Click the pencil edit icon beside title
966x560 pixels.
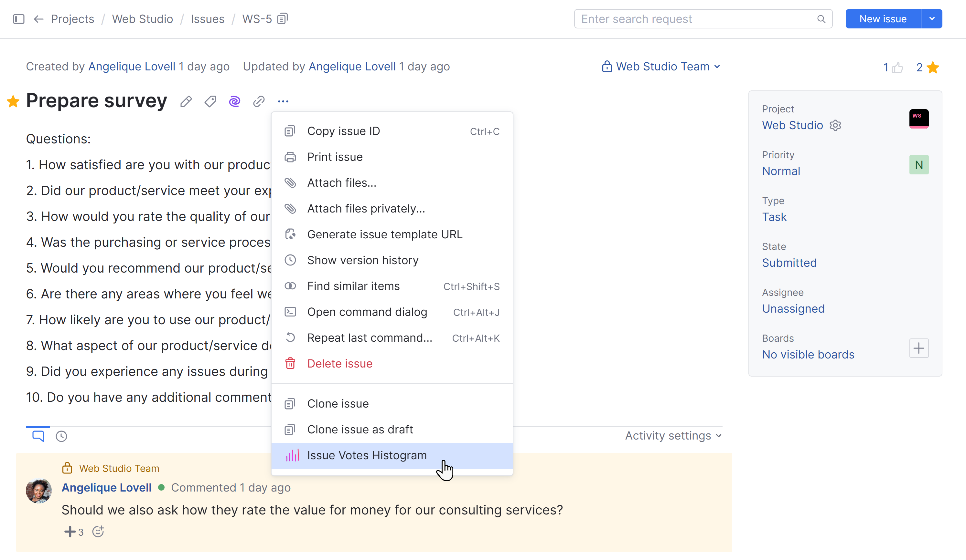tap(186, 101)
